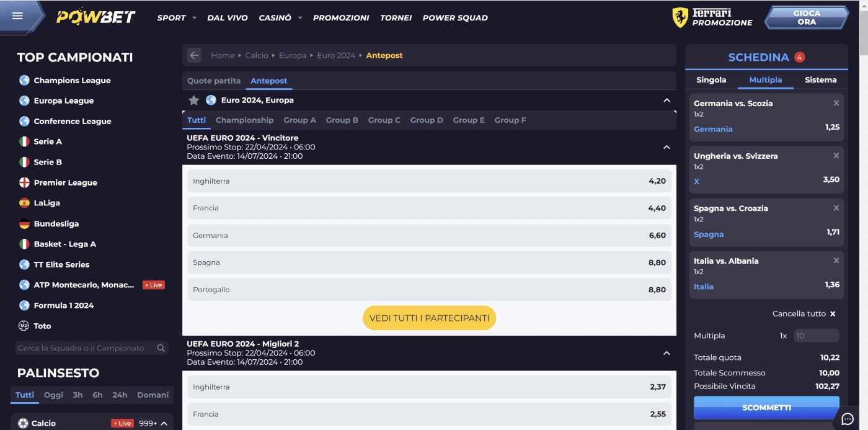Select the Group F filter tab
868x430 pixels.
[510, 120]
